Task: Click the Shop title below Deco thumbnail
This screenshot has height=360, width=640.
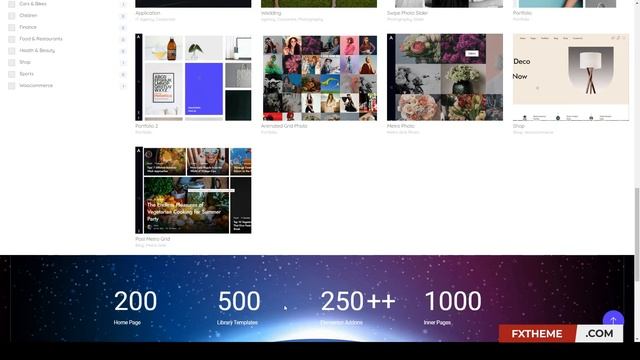Action: click(518, 126)
